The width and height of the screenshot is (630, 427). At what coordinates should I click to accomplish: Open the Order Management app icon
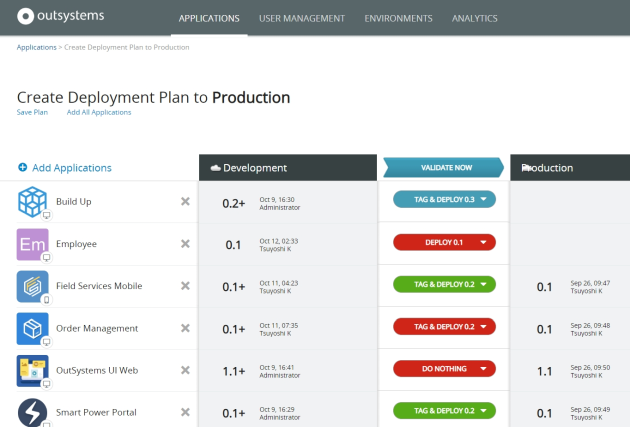point(33,329)
